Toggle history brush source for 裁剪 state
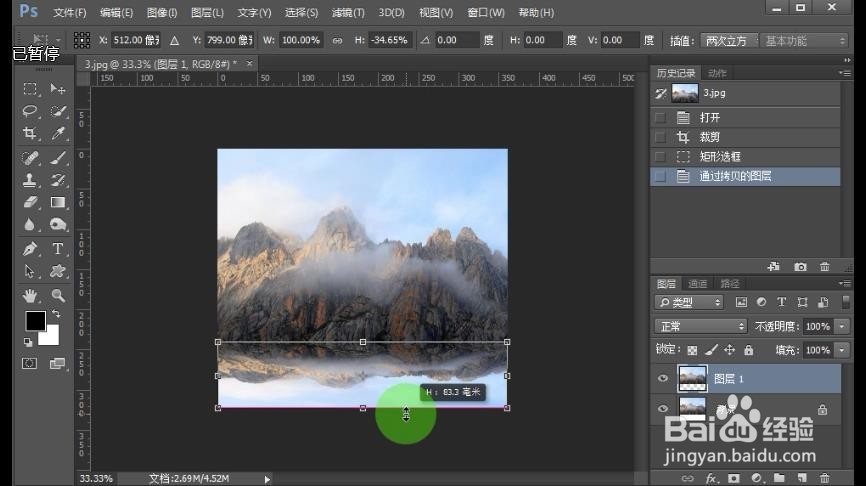866x486 pixels. (660, 137)
